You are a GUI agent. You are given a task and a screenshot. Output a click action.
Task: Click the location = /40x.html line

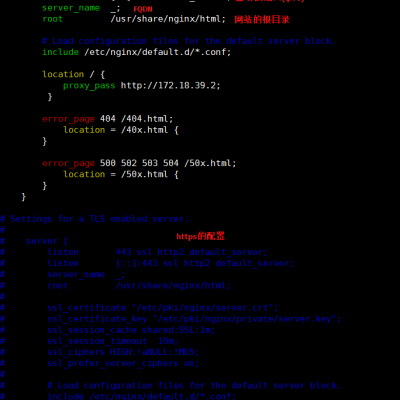[121, 130]
